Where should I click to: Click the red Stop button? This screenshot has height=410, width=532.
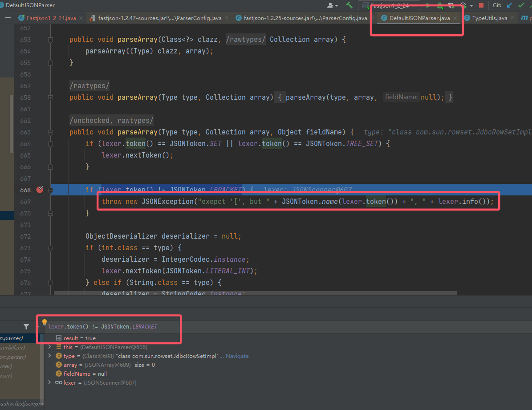(481, 5)
